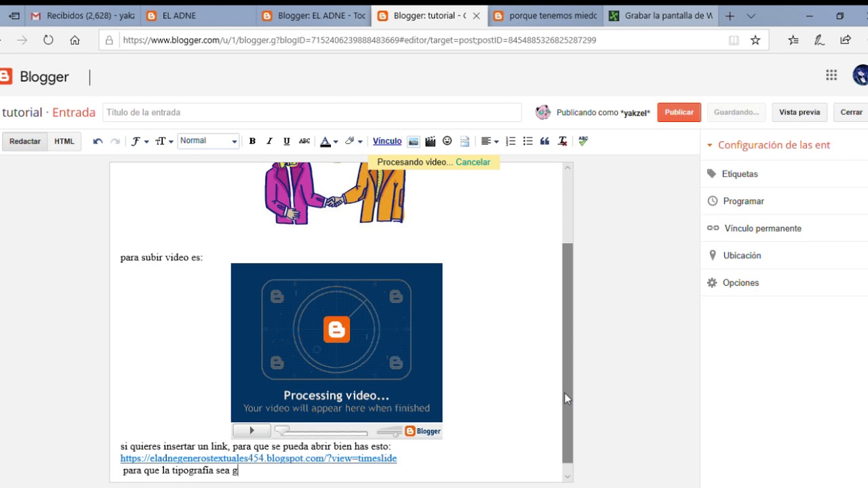This screenshot has height=488, width=868.
Task: Open the favorites hub
Action: 793,40
